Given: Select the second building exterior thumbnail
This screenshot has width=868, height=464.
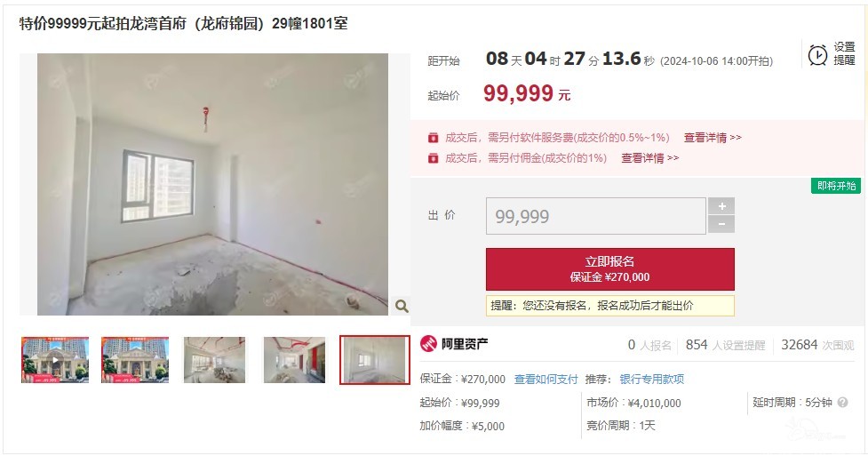Looking at the screenshot, I should coord(135,360).
